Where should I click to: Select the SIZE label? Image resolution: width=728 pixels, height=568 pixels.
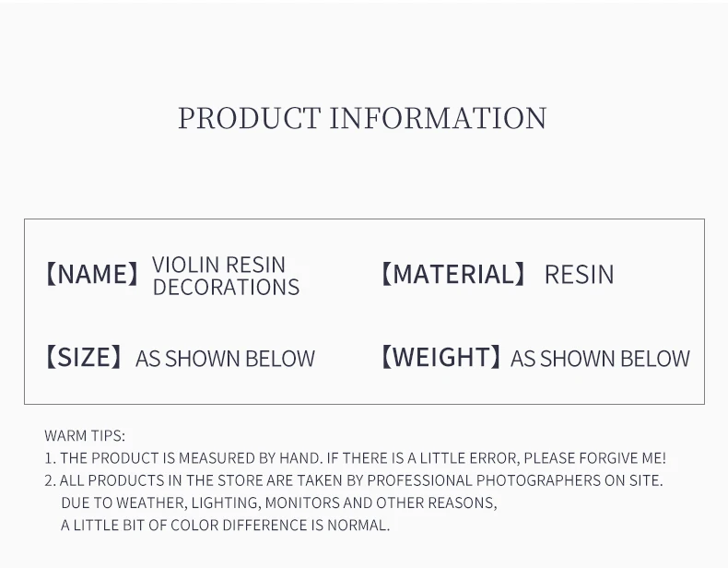pos(84,357)
